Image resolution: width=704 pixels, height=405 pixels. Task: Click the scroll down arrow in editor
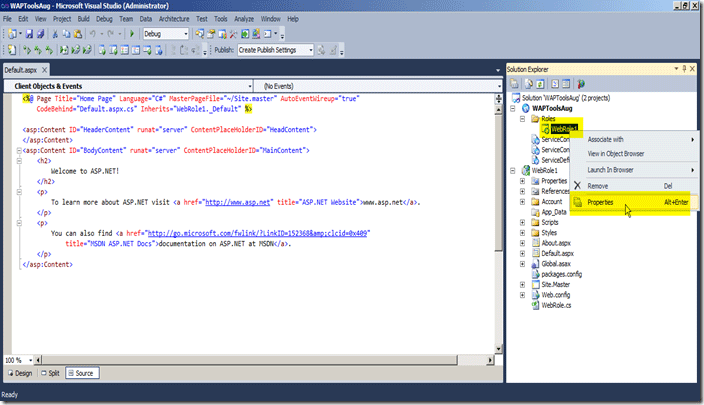[x=498, y=349]
